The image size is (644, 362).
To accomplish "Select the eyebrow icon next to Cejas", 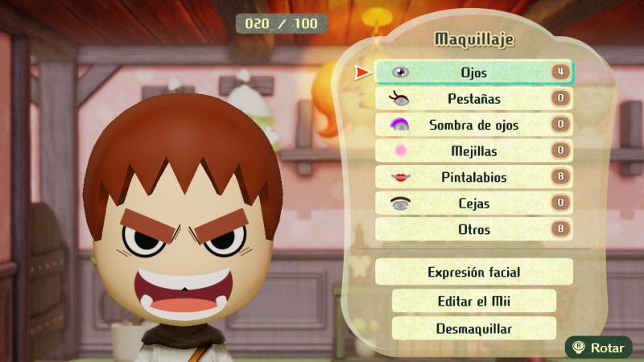I will pos(400,204).
